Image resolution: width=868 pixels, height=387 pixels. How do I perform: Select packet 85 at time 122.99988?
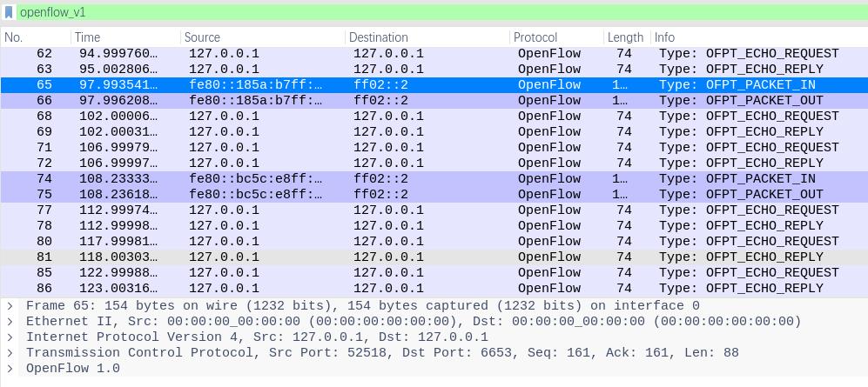[x=434, y=272]
